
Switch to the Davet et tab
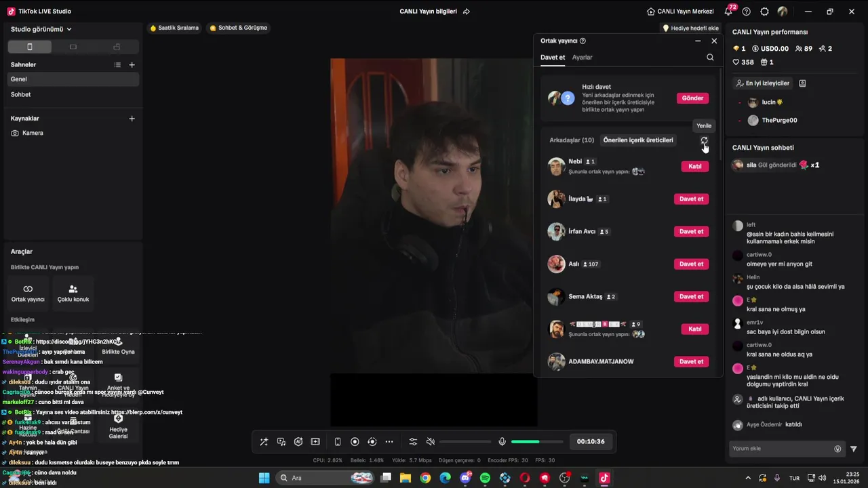tap(553, 58)
